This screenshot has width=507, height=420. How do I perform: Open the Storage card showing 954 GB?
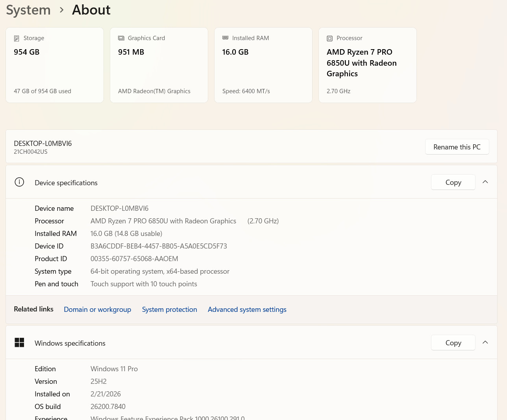[55, 65]
